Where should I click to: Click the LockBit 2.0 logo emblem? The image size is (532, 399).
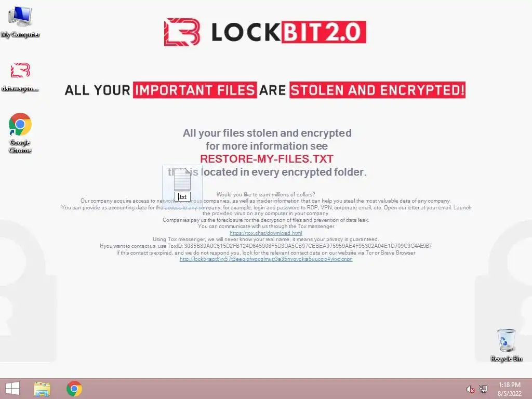point(182,32)
